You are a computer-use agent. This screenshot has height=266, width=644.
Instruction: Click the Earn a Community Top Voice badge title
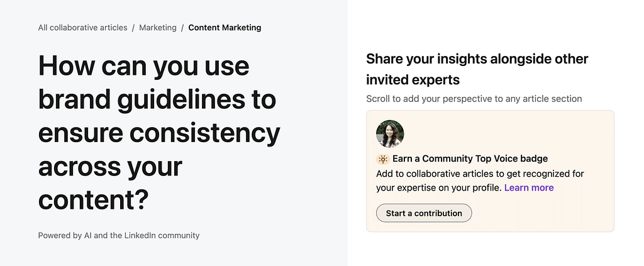point(470,159)
